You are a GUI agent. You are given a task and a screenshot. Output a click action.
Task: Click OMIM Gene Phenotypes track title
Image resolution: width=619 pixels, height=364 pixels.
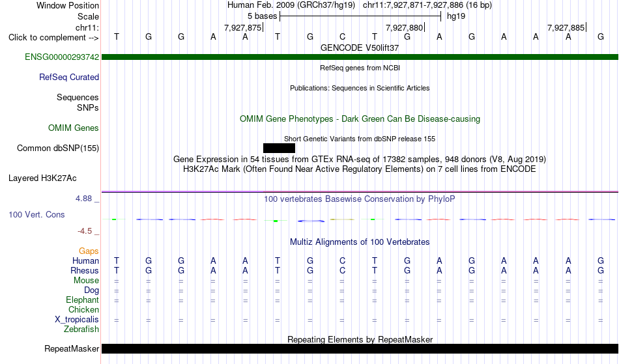[x=360, y=119]
